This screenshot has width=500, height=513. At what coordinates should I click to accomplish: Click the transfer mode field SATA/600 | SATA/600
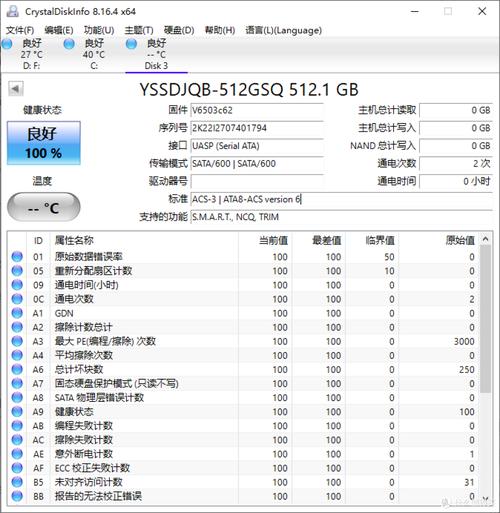257,164
